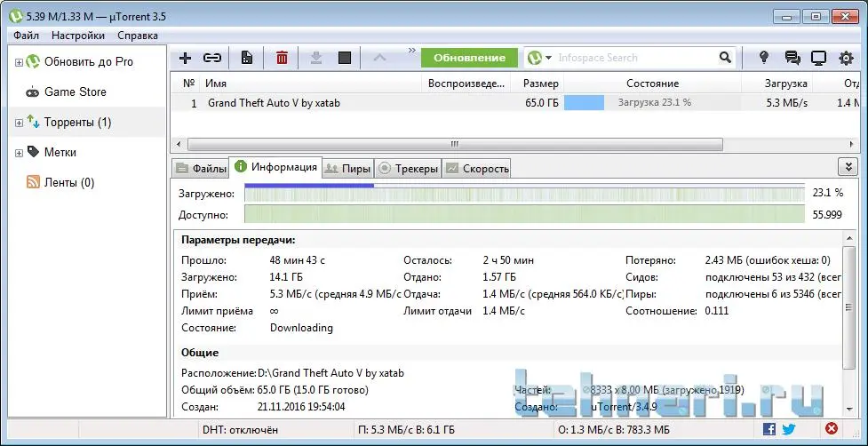Click the О: 1.3 МБ/с upload status entry
Viewport: 868px width, 446px height.
pyautogui.click(x=614, y=429)
